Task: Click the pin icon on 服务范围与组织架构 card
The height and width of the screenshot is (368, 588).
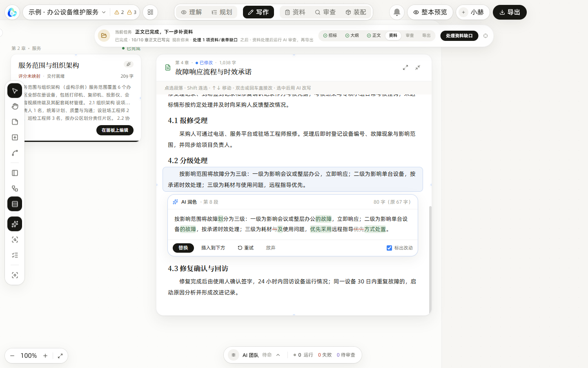Action: click(129, 64)
